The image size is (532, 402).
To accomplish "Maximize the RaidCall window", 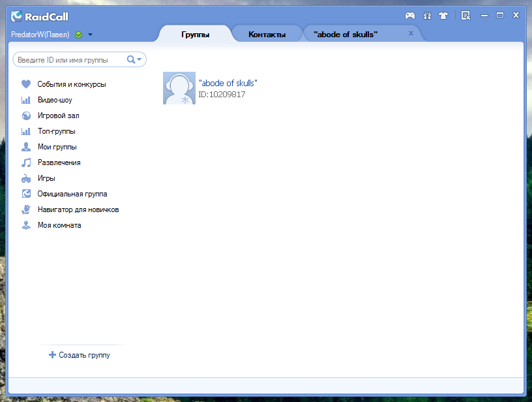I will point(500,15).
